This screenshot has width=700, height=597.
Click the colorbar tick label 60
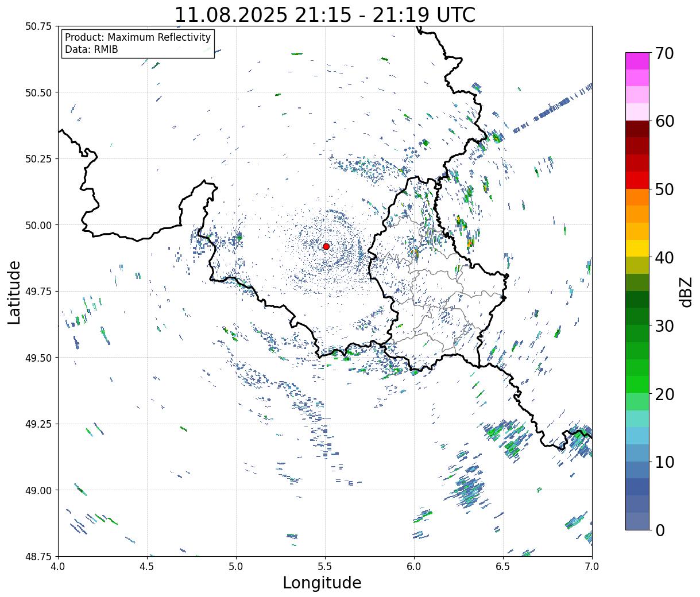[x=664, y=121]
